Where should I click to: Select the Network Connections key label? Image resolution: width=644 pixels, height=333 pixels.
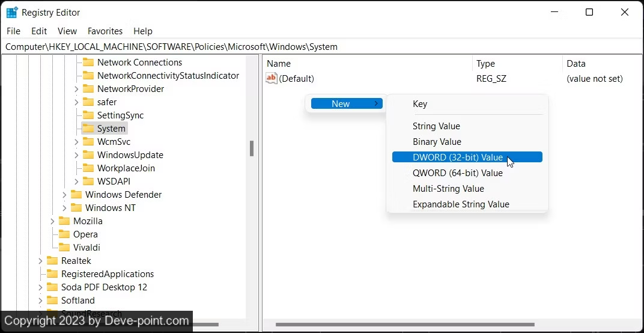[139, 63]
